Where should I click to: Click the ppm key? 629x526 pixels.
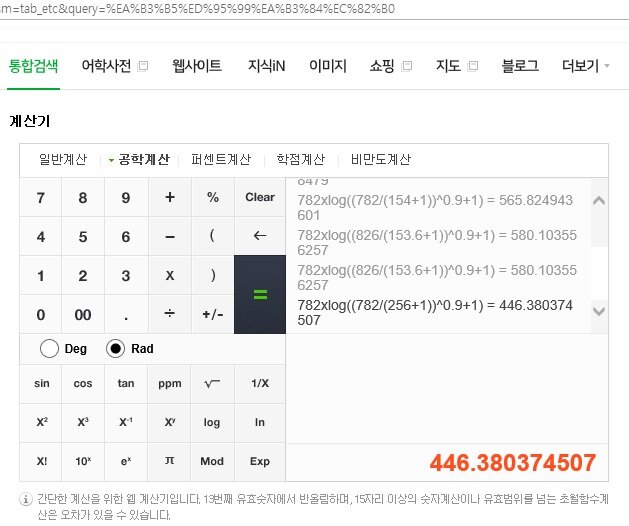coord(169,384)
